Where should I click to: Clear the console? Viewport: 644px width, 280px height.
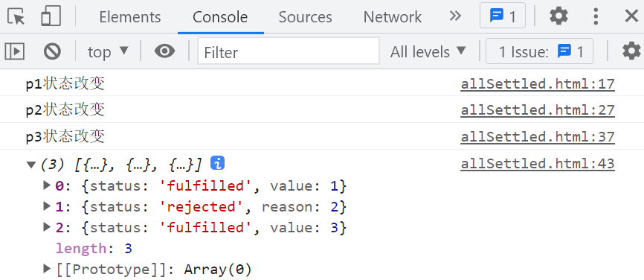[x=53, y=51]
